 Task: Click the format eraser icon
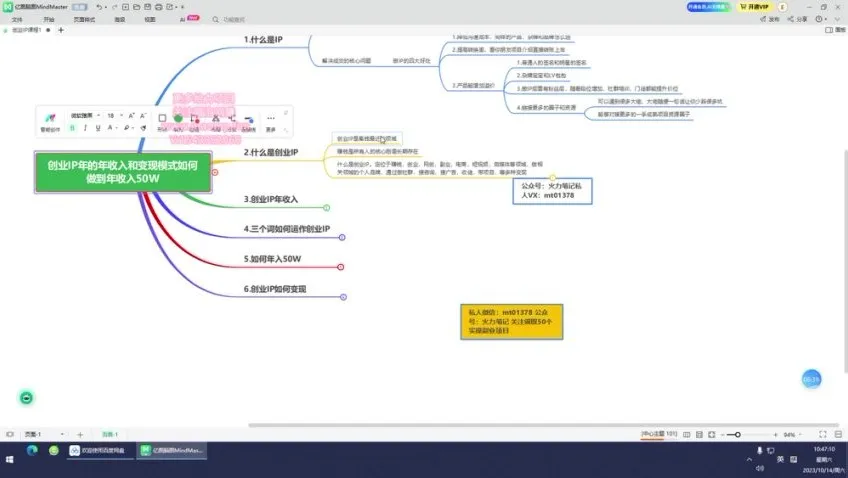[142, 128]
